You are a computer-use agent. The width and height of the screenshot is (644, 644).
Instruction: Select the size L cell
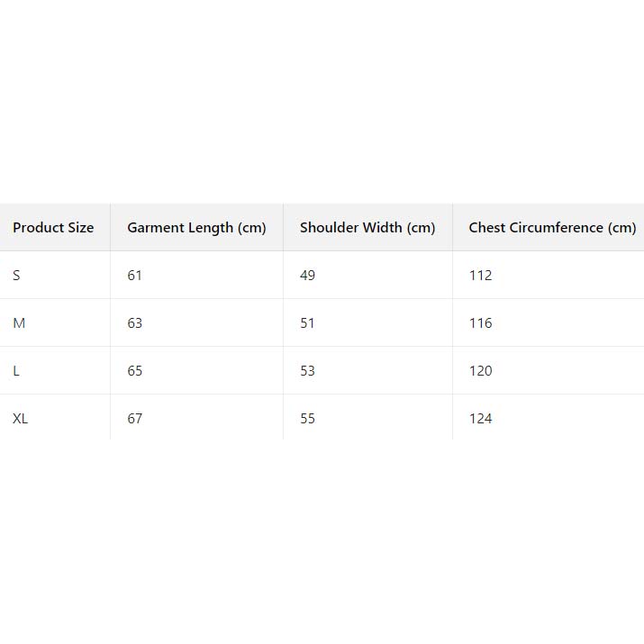coord(16,371)
